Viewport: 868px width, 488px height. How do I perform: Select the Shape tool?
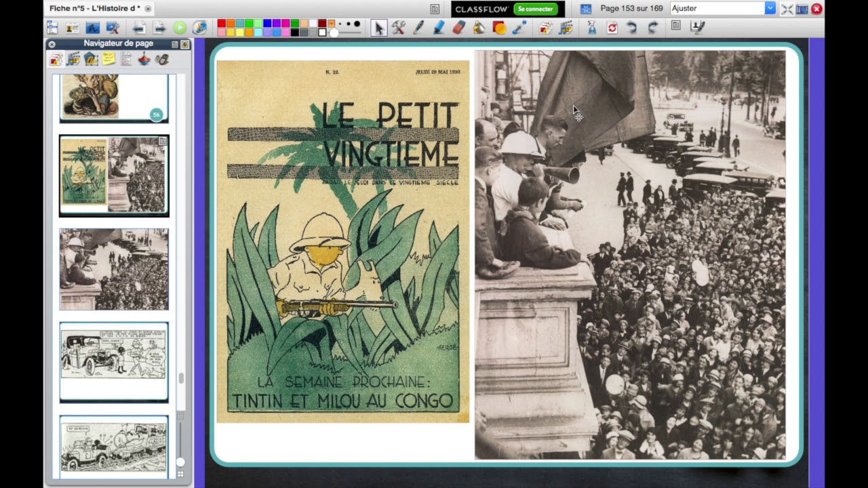pos(500,28)
